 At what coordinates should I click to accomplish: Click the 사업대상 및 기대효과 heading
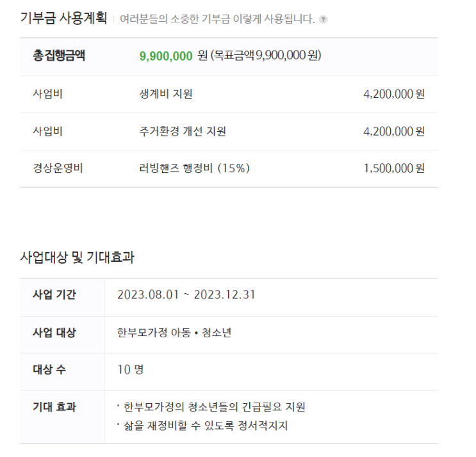77,257
